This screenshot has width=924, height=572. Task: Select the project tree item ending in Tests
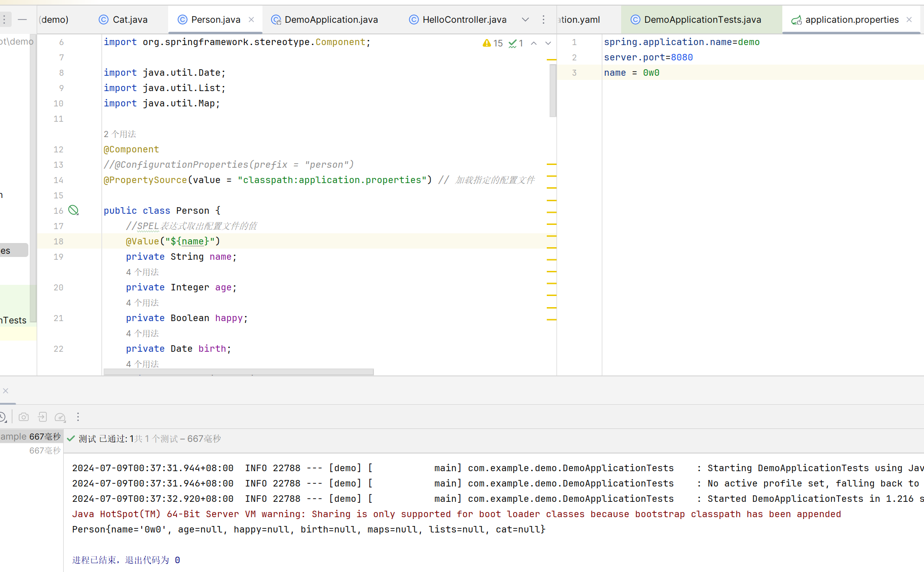click(14, 320)
